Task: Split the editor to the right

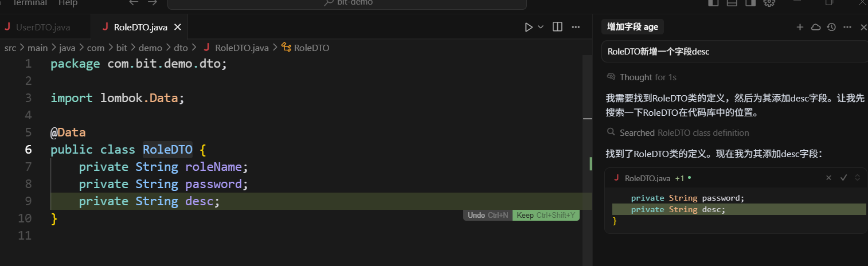Action: point(557,27)
